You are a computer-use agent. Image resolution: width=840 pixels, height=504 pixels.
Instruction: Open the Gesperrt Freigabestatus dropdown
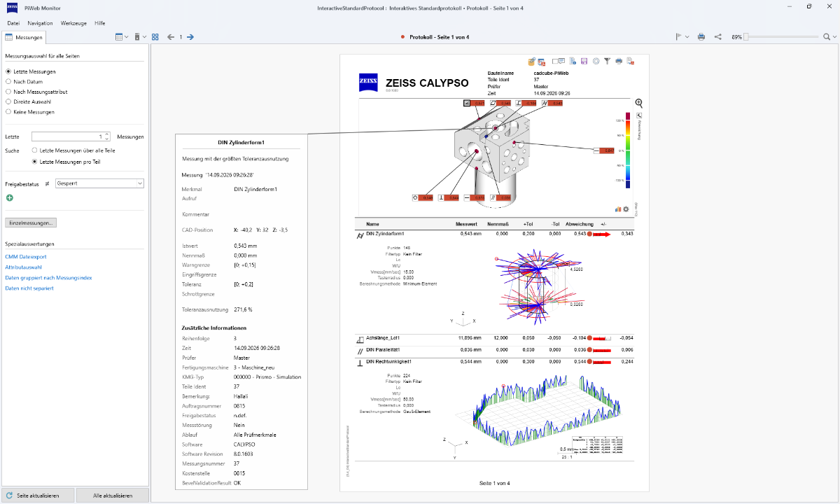(x=99, y=183)
